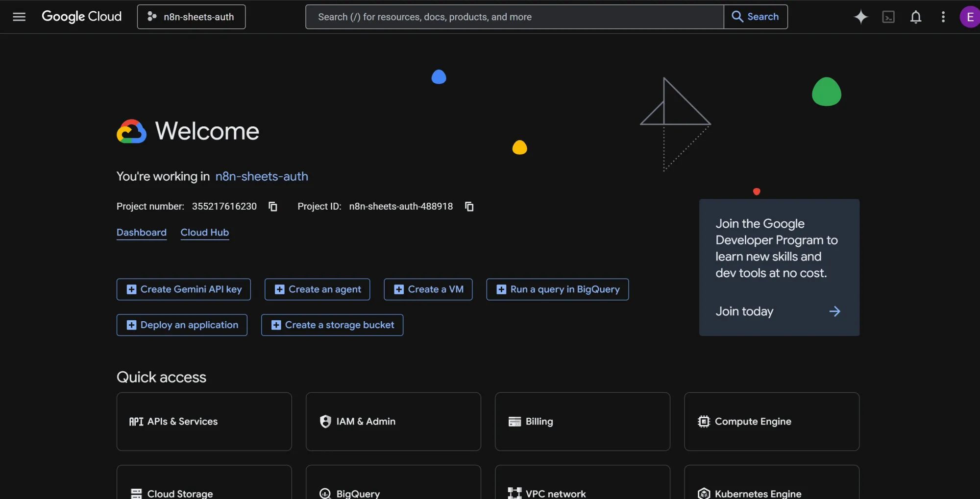Viewport: 980px width, 499px height.
Task: Click Run a query in BigQuery
Action: coord(558,289)
